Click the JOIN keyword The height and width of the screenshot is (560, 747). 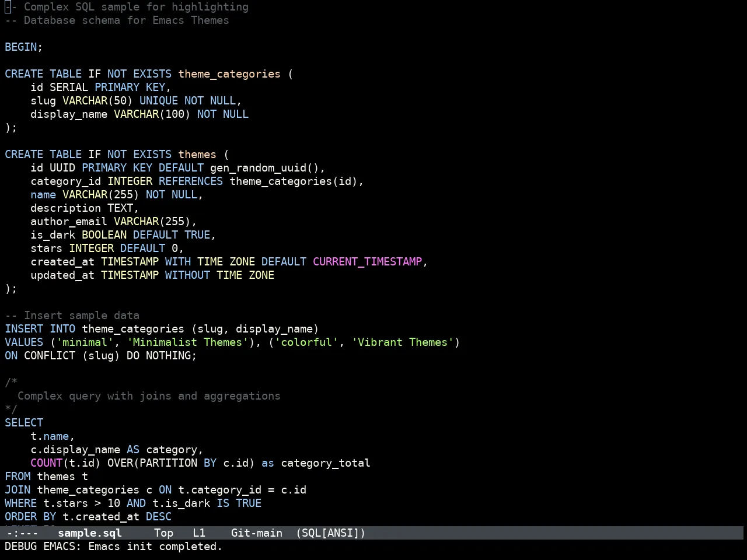pos(18,490)
